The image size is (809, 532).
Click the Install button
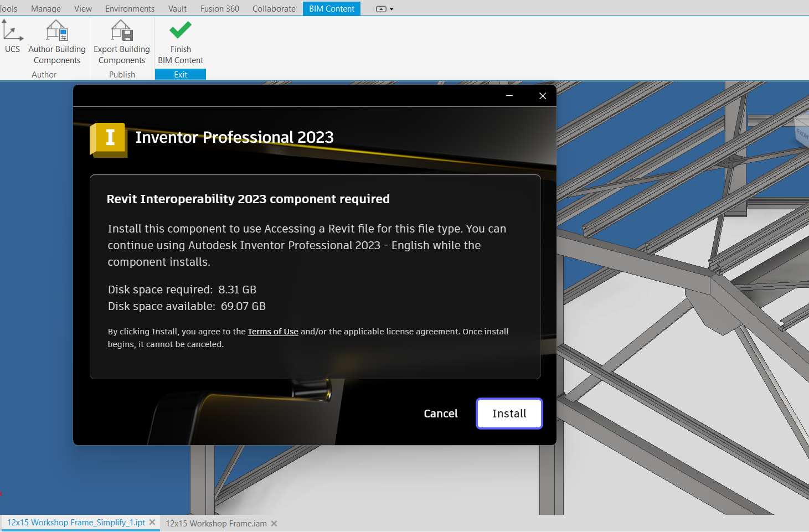tap(509, 413)
